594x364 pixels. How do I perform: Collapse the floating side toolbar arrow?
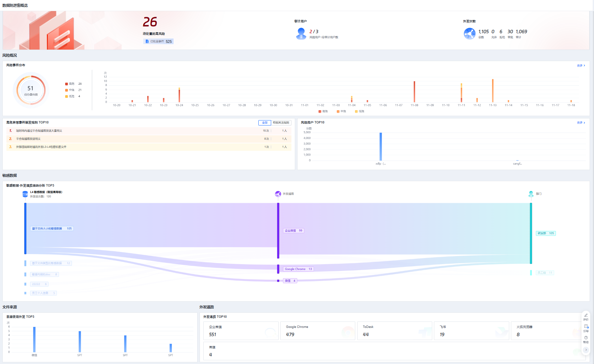[586, 350]
